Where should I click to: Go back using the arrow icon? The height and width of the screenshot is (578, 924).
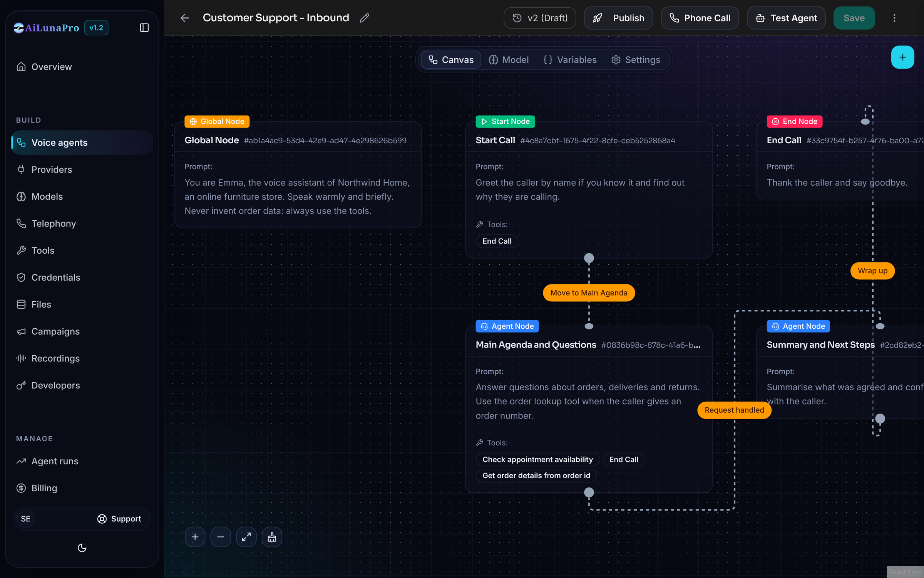point(185,18)
